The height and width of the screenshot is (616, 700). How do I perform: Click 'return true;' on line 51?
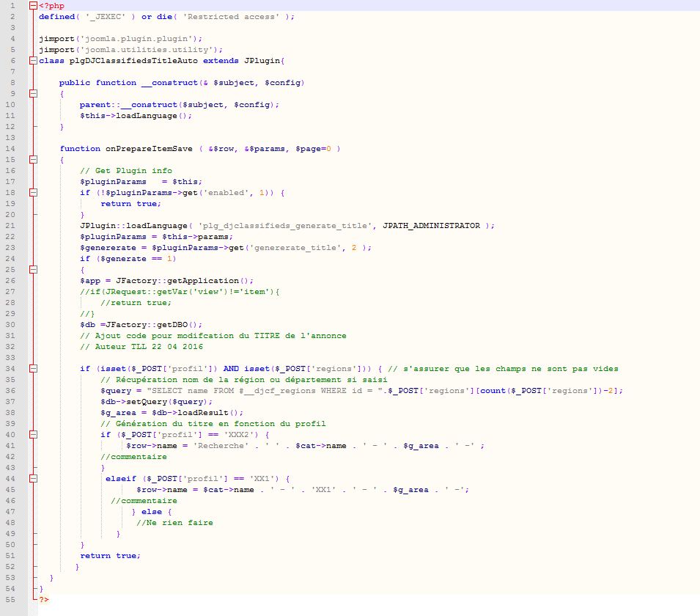110,556
